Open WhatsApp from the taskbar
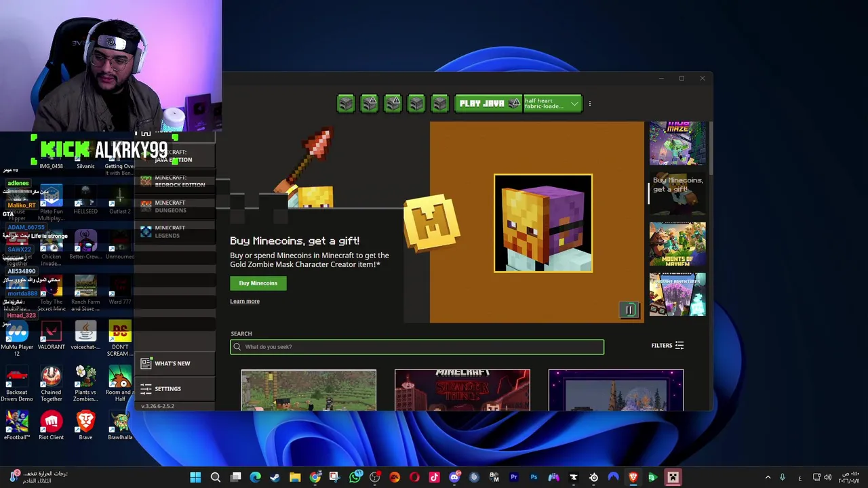 (355, 477)
